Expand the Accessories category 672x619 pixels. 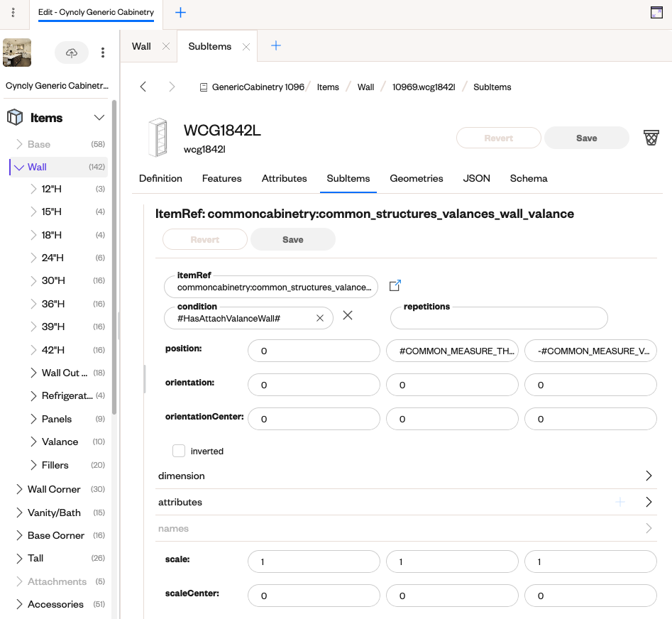[x=19, y=604]
